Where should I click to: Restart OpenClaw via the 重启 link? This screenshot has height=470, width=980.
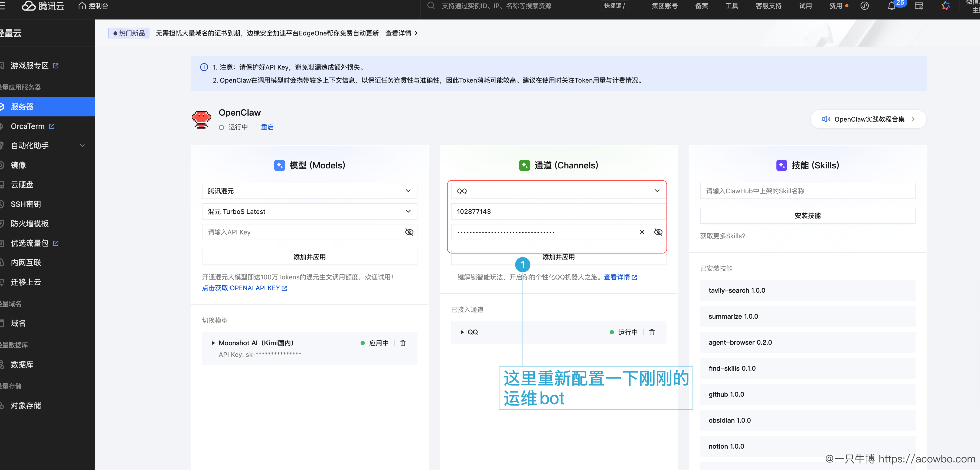(x=267, y=127)
